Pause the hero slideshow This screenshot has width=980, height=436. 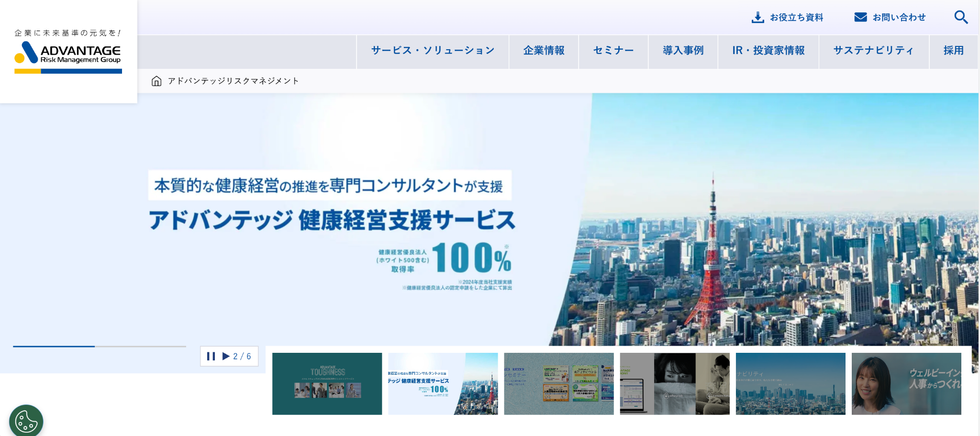pos(211,356)
